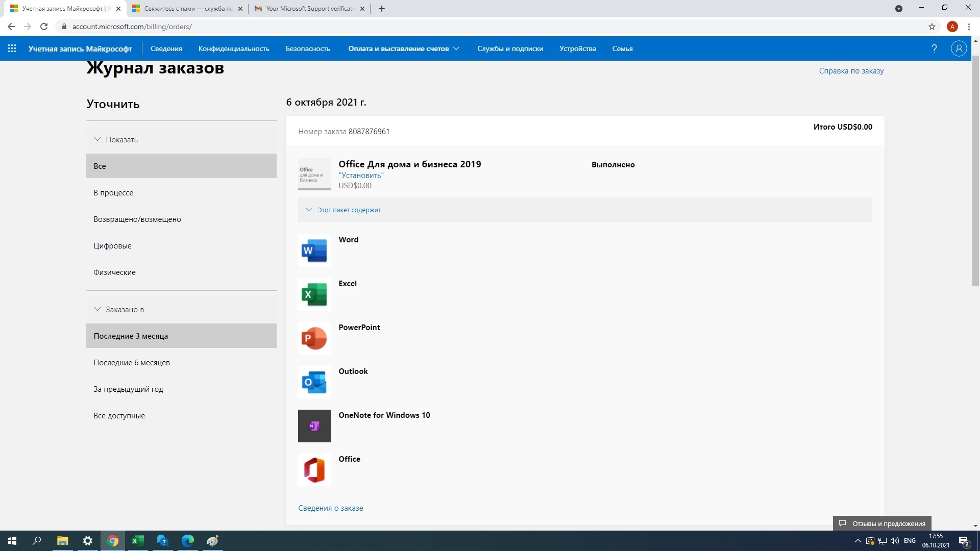Click the PowerPoint app icon
Viewport: 980px width, 551px height.
314,338
